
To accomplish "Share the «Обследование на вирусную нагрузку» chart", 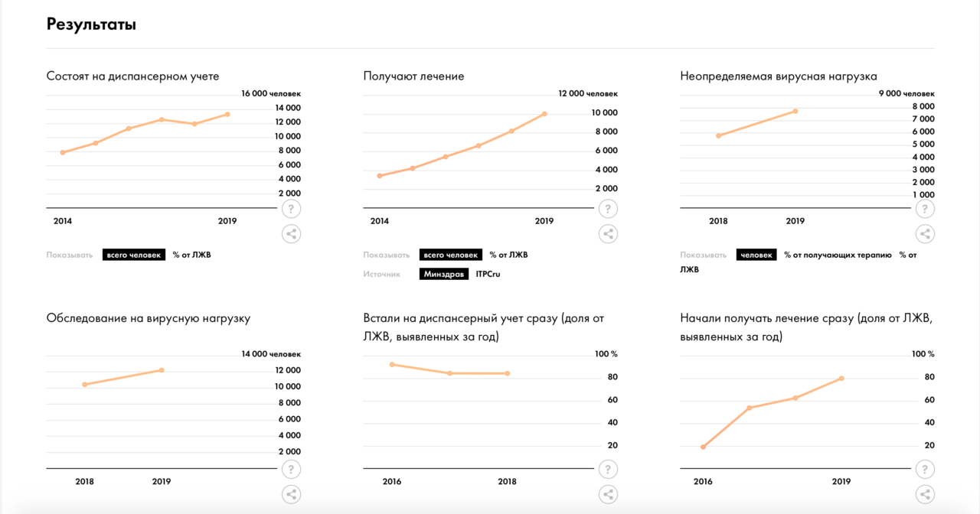I will pos(291,494).
